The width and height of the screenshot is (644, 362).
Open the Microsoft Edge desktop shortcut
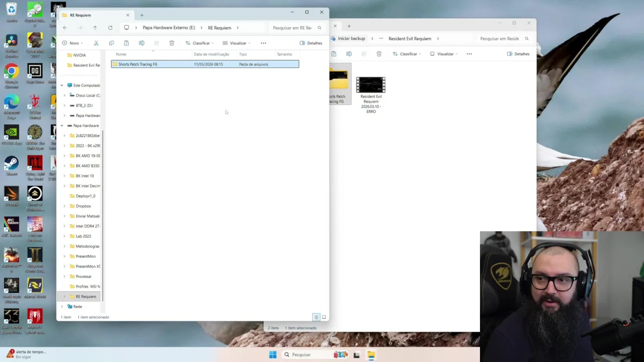tap(11, 105)
